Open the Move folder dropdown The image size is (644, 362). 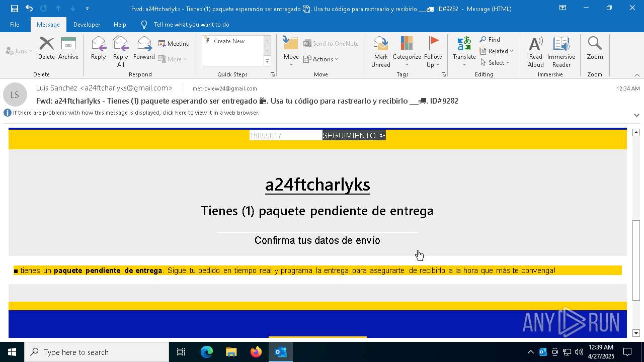(291, 52)
